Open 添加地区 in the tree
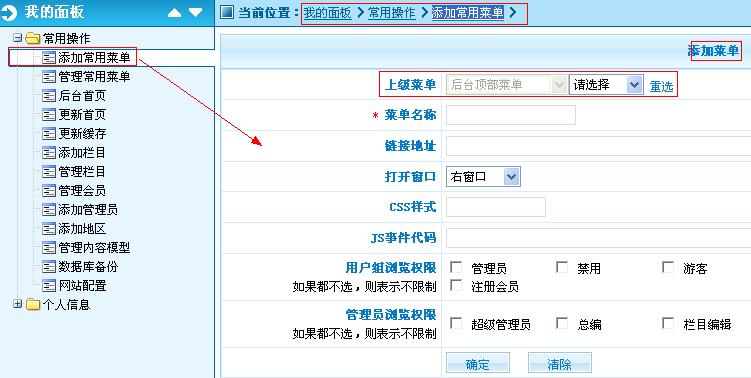This screenshot has width=751, height=378. [82, 229]
